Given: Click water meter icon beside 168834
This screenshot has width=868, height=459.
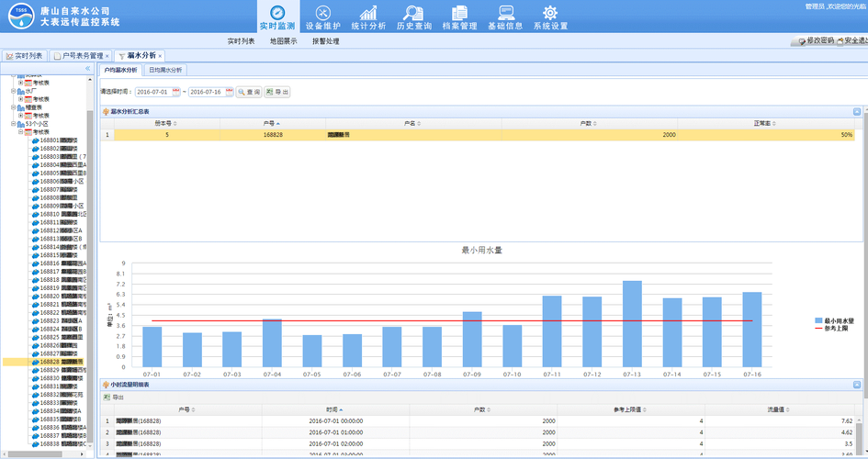Looking at the screenshot, I should tap(36, 411).
